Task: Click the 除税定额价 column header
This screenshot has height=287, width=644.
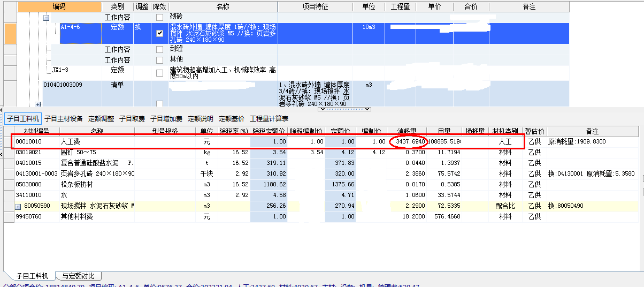Action: tap(269, 131)
